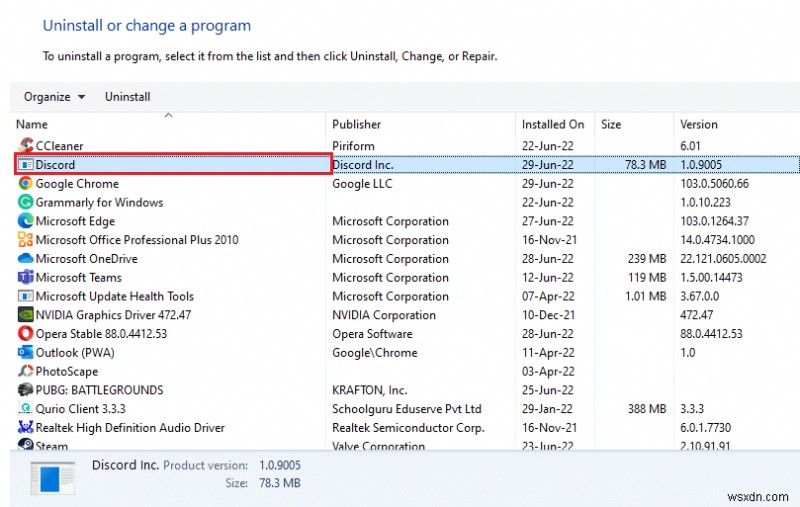This screenshot has height=507, width=800.
Task: Click the Microsoft Edge icon
Action: pyautogui.click(x=25, y=221)
